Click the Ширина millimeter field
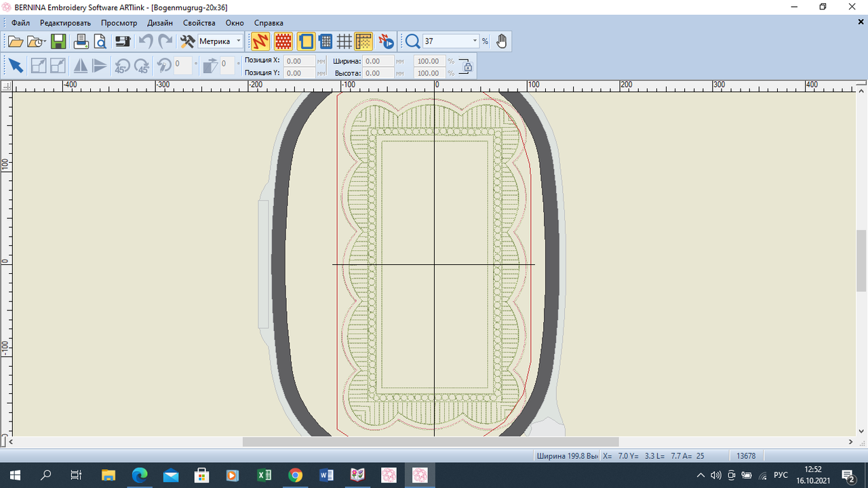This screenshot has width=868, height=488. point(378,60)
